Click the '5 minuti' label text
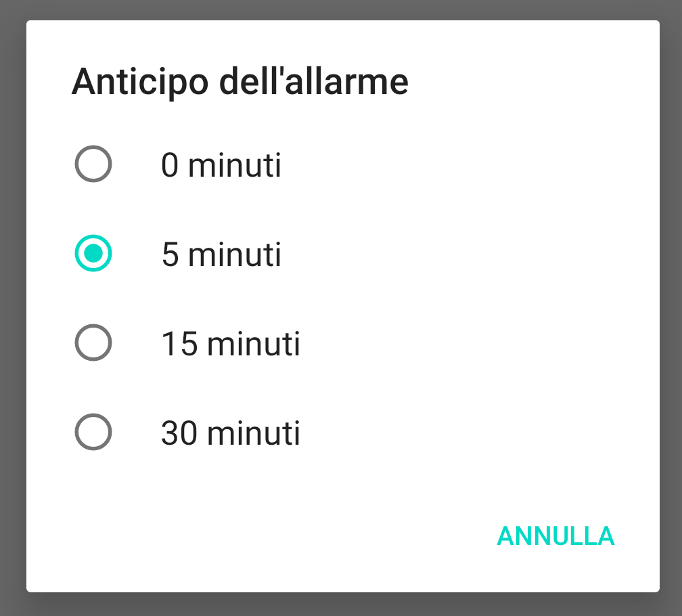Image resolution: width=682 pixels, height=616 pixels. click(x=221, y=255)
